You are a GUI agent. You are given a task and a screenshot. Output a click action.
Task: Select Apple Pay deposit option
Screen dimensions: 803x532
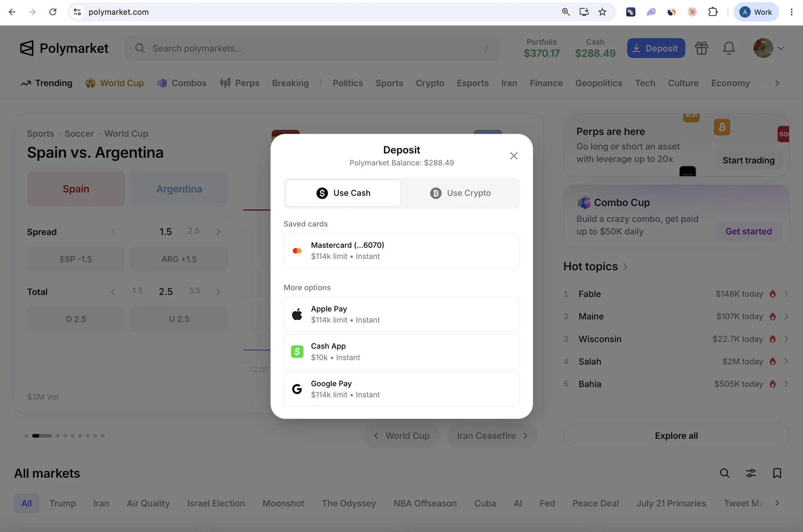[x=401, y=314]
